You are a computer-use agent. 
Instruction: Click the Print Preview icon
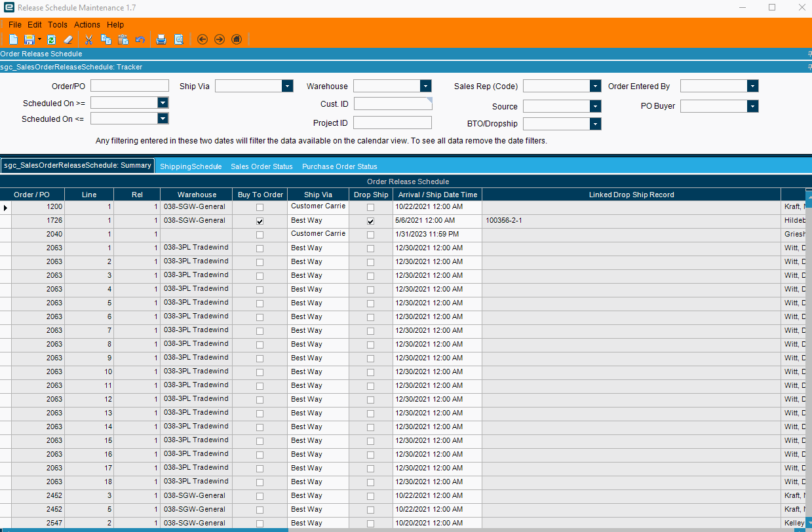[179, 39]
